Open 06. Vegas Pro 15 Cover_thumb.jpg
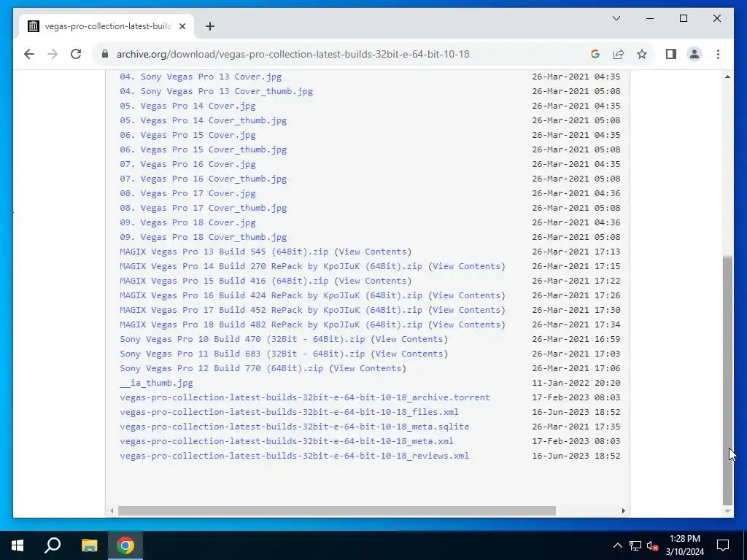 [204, 149]
